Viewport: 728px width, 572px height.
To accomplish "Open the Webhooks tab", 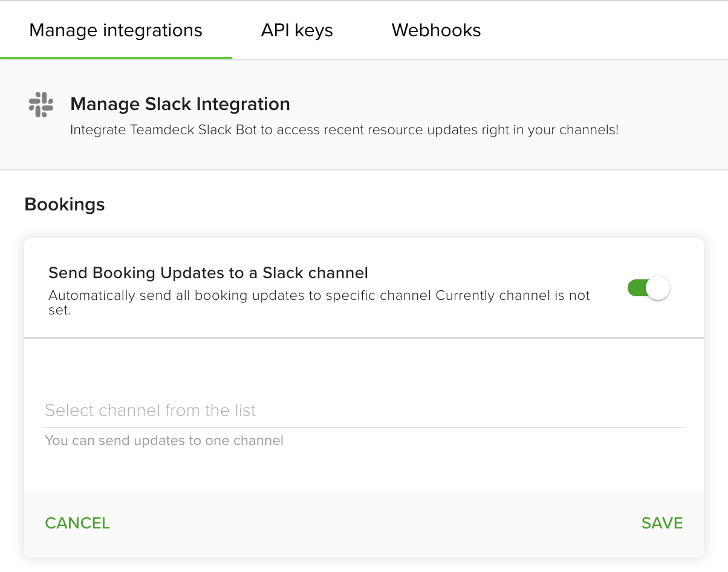I will click(x=436, y=30).
